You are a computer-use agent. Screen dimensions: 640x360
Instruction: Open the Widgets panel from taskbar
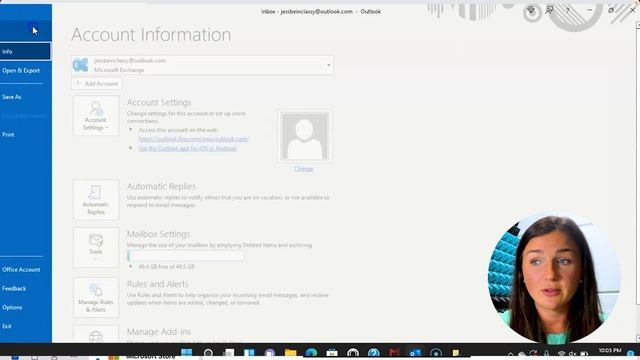click(249, 353)
